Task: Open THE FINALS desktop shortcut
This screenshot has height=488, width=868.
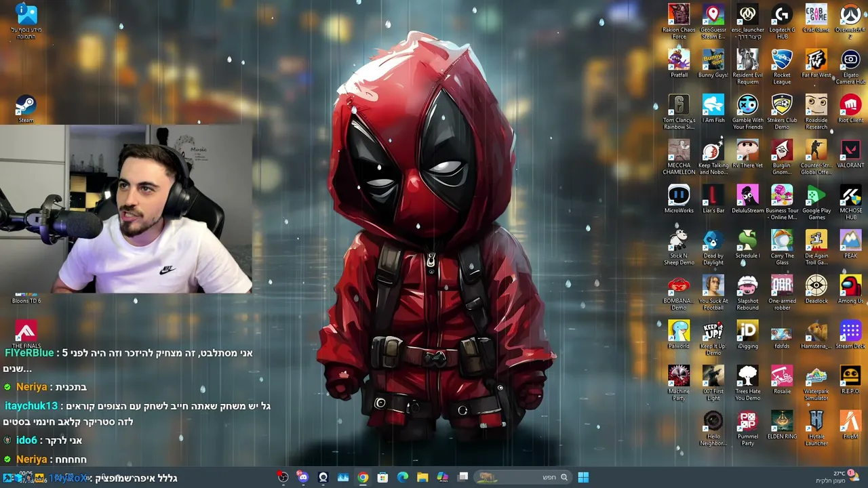Action: [26, 334]
